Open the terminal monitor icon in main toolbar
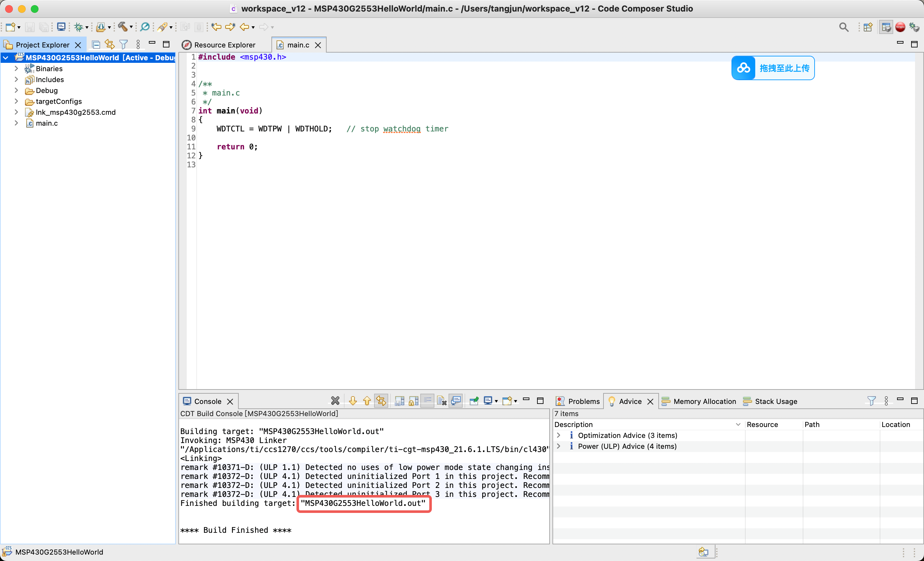924x561 pixels. 61,27
